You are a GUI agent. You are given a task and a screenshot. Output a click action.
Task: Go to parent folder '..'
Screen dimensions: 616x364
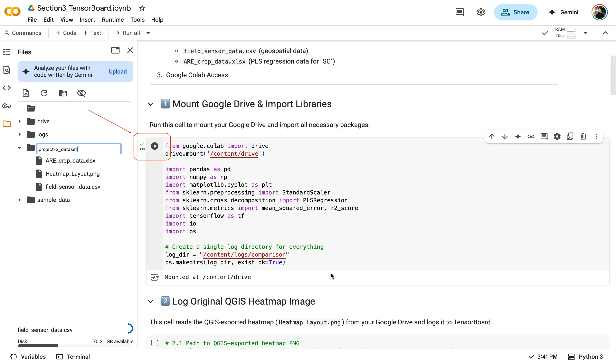(x=33, y=108)
